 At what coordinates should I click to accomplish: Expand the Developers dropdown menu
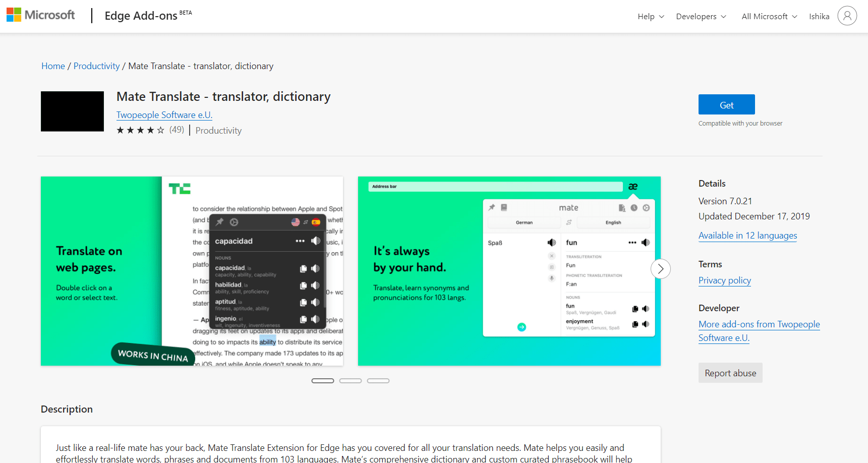click(x=701, y=16)
